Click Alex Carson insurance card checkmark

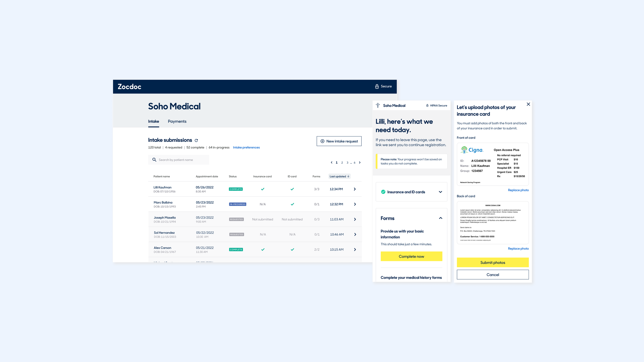pos(263,249)
